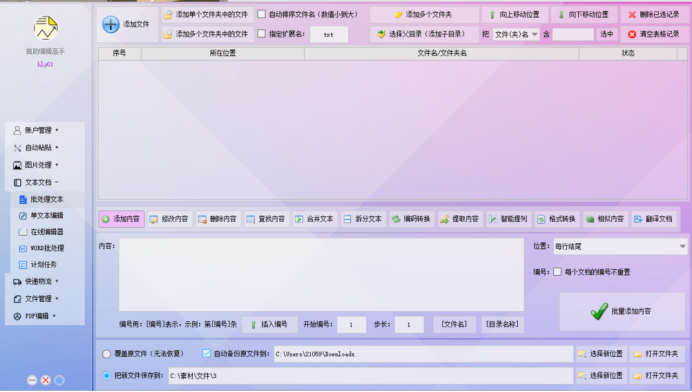Open the 翻译文档 tab
Image resolution: width=692 pixels, height=392 pixels.
click(654, 219)
